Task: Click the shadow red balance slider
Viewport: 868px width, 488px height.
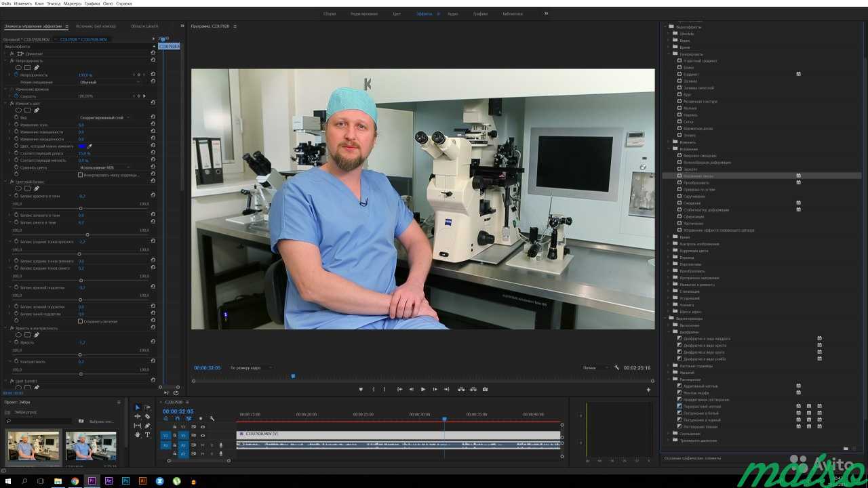Action: pyautogui.click(x=81, y=208)
